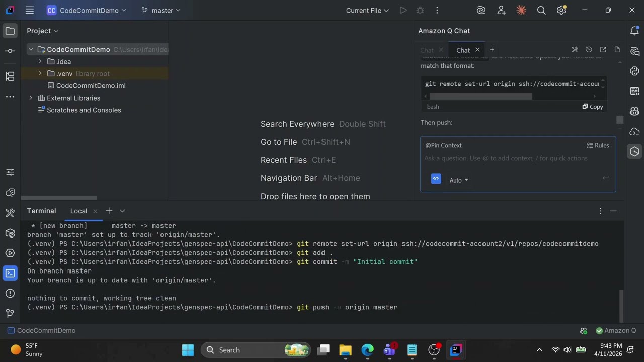
Task: Open the Build hammer tool window
Action: point(10,213)
